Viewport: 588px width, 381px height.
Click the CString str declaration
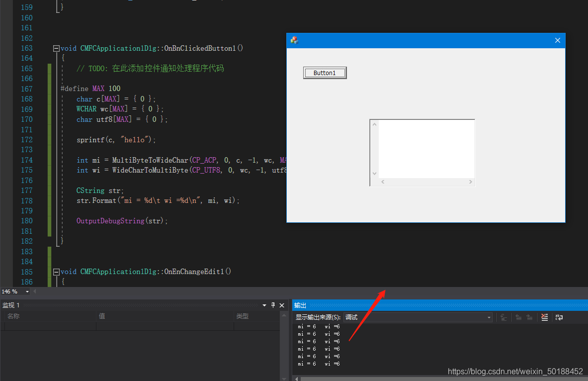[100, 190]
